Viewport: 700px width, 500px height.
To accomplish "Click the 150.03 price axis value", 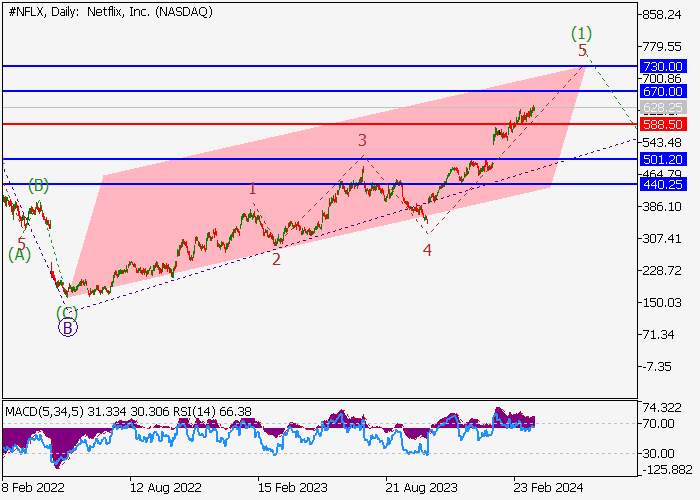I will (662, 303).
